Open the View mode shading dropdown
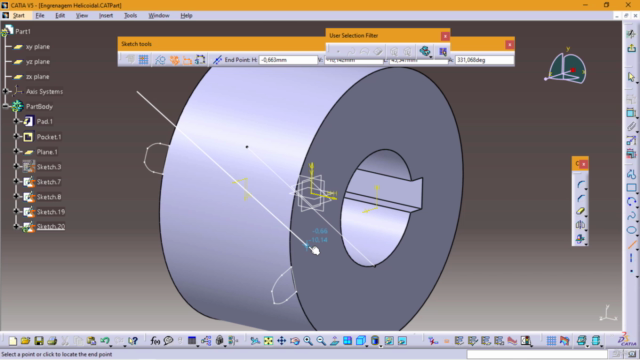Screen dimensions: 640x360 [x=380, y=345]
